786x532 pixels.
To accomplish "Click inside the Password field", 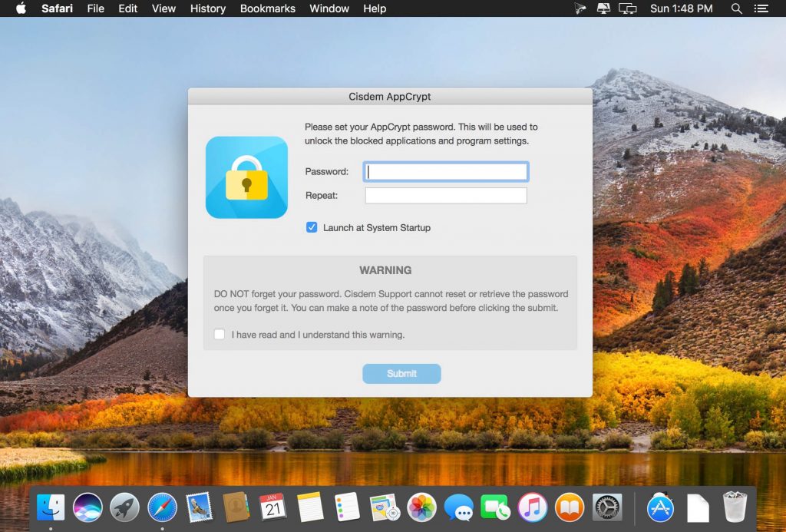I will coord(445,171).
